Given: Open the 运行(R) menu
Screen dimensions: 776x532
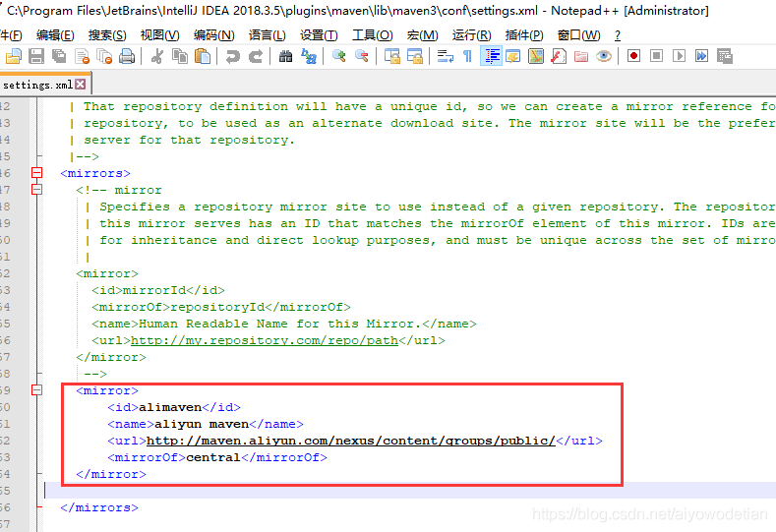Looking at the screenshot, I should click(472, 35).
